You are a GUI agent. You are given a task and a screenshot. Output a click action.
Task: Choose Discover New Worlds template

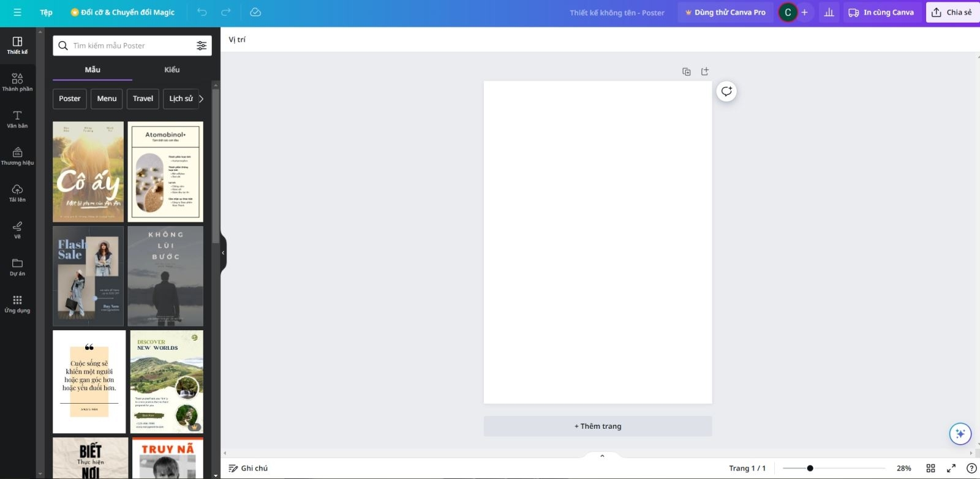167,382
